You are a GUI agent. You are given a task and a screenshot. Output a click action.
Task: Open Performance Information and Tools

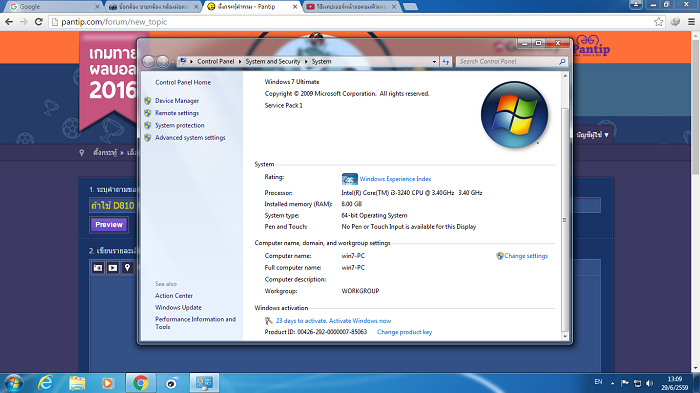click(x=195, y=323)
